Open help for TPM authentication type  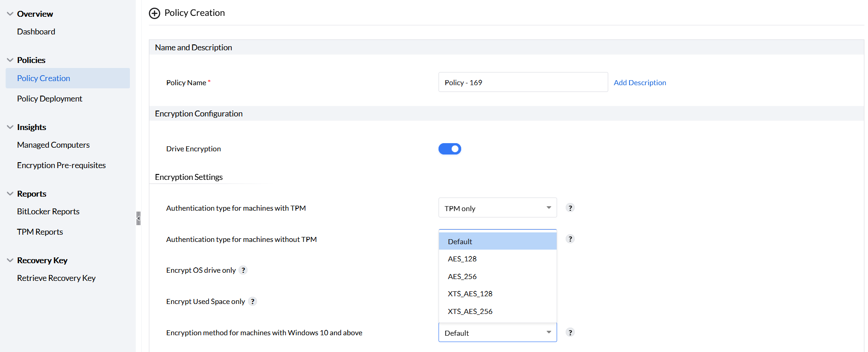tap(570, 208)
